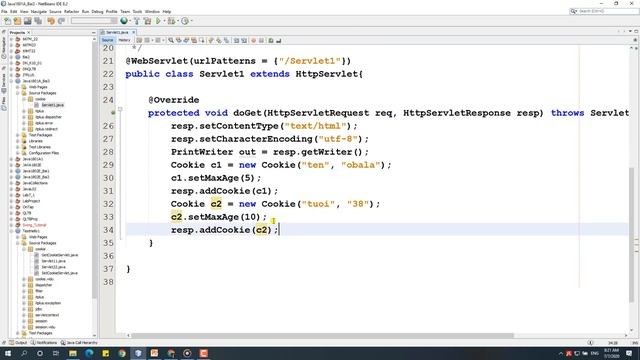Open the Output panel button
Viewport: 640px width, 360px height.
pos(18,343)
